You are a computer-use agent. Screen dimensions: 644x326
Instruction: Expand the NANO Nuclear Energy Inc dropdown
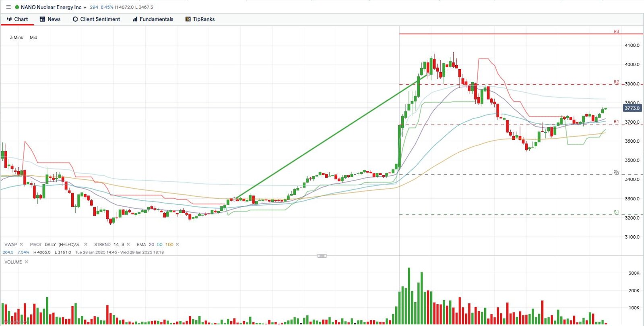[85, 8]
